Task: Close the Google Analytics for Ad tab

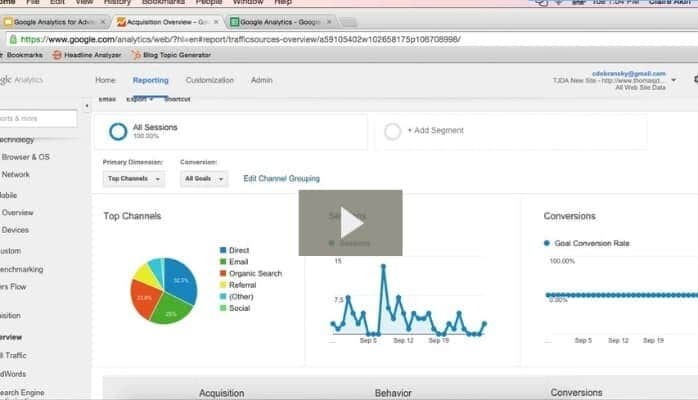Action: pos(103,22)
